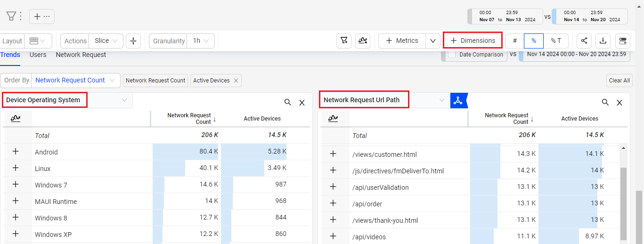Close the Network Request Url Path panel
This screenshot has width=644, height=244.
pyautogui.click(x=620, y=102)
